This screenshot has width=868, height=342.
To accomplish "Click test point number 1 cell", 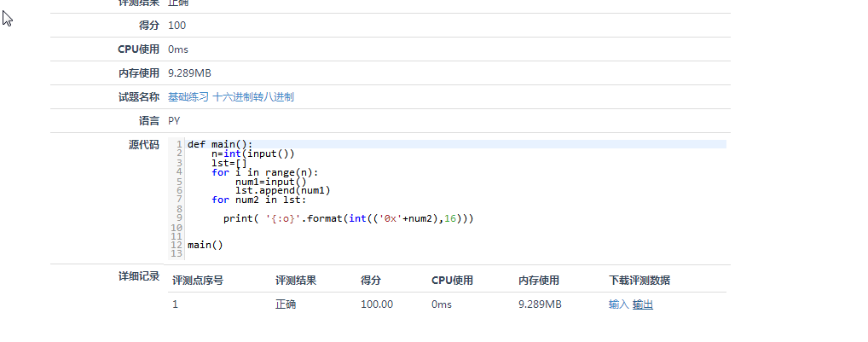I will 176,304.
